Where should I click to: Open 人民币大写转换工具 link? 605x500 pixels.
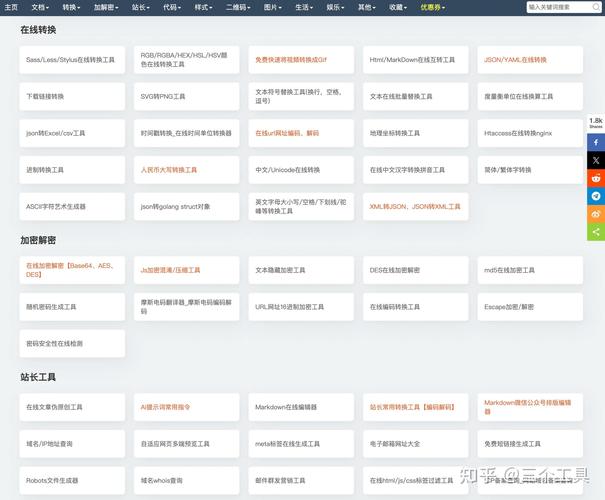[x=169, y=170]
